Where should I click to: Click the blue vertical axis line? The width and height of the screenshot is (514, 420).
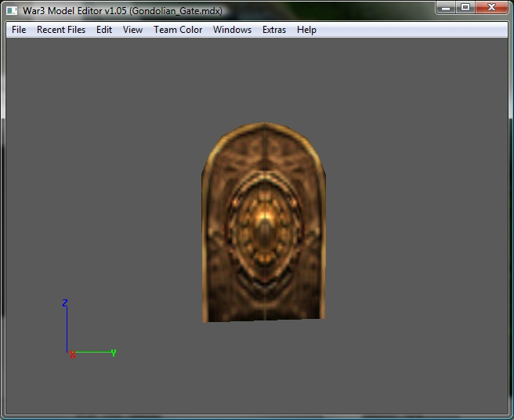click(x=67, y=330)
